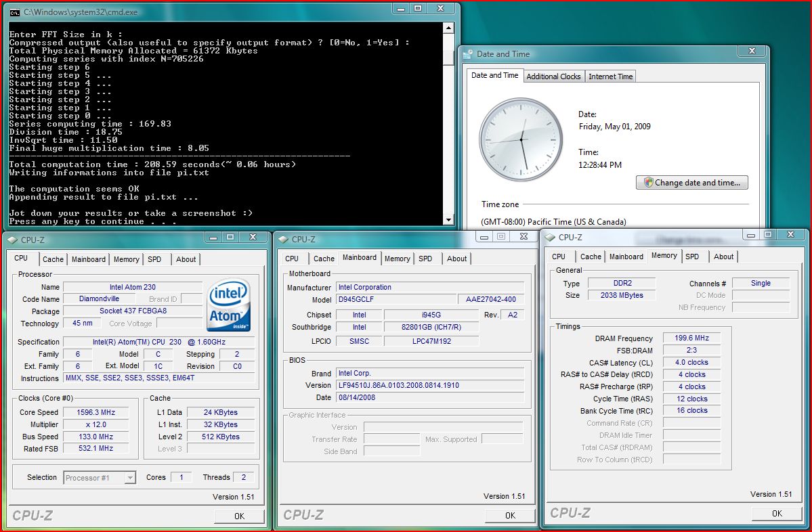Open Cache tab in right CPU-Z window
The height and width of the screenshot is (532, 812).
coord(591,257)
